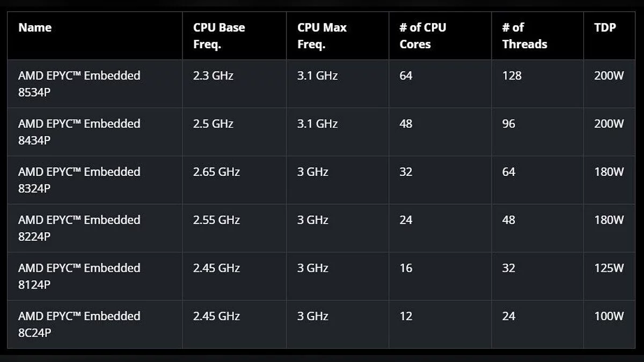Click the 64 CPU cores cell

(406, 76)
